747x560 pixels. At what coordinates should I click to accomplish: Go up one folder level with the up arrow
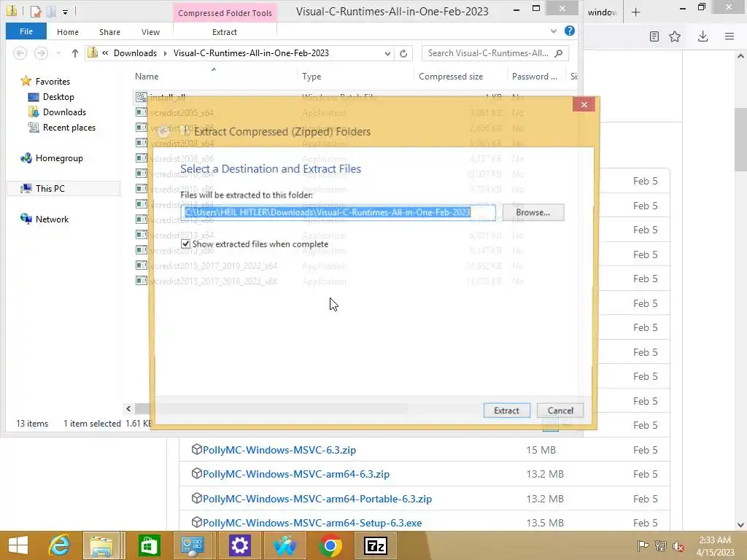[75, 53]
